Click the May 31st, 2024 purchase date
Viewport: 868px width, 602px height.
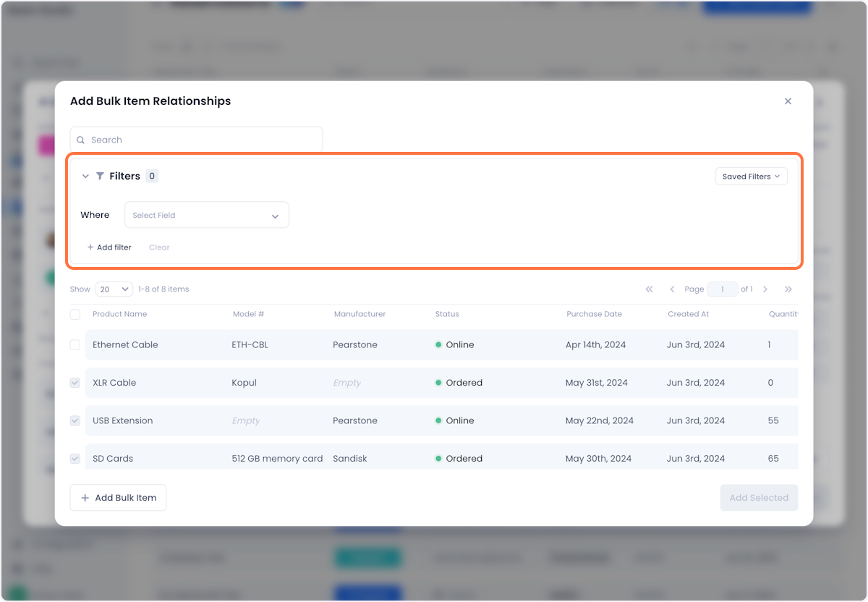[x=597, y=383]
